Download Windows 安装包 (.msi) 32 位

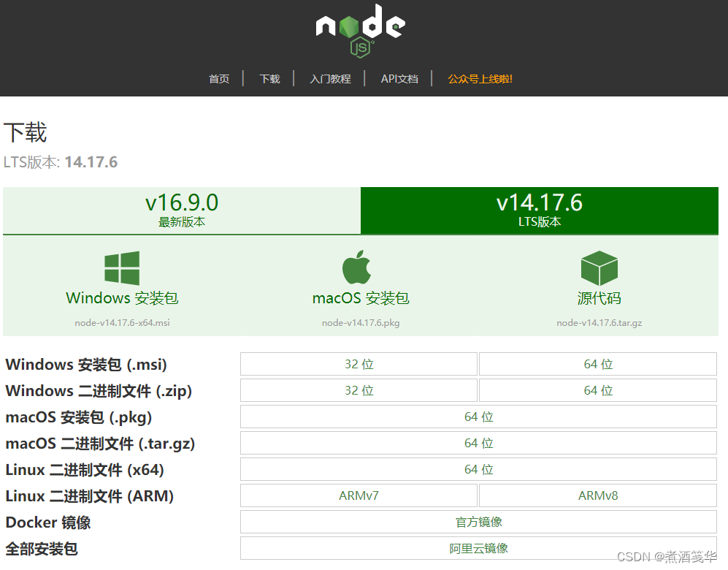(x=359, y=364)
